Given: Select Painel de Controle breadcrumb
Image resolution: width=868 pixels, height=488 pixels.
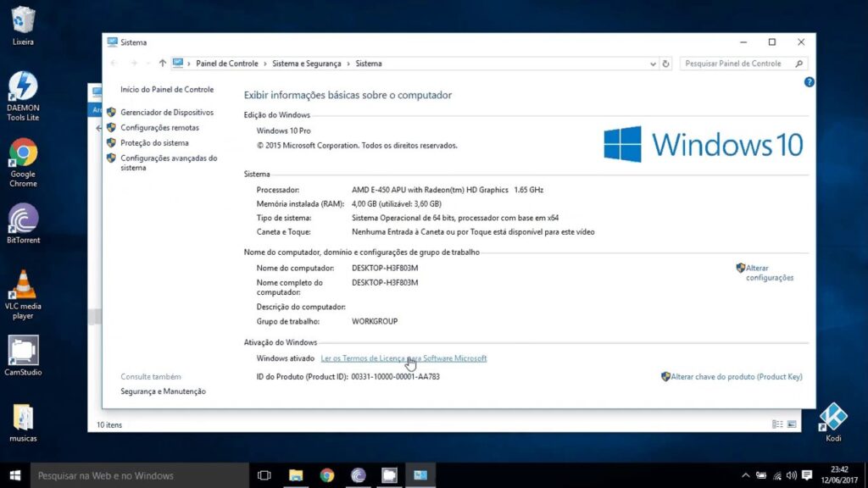Looking at the screenshot, I should 227,64.
